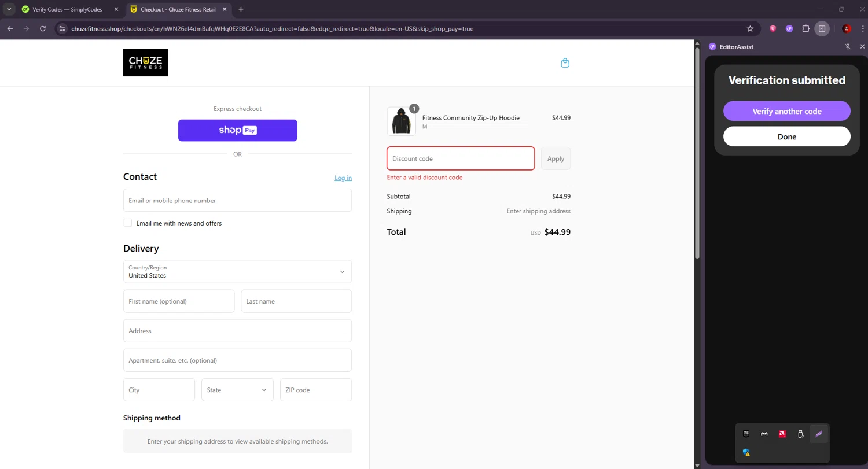Click the Shipping method heading
The height and width of the screenshot is (469, 868).
tap(152, 418)
